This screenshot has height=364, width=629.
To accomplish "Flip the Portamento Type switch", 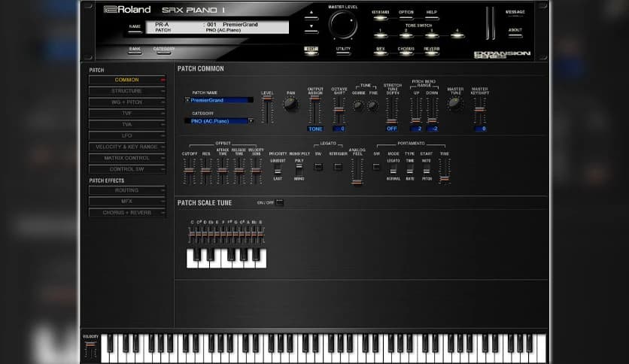I will 409,169.
